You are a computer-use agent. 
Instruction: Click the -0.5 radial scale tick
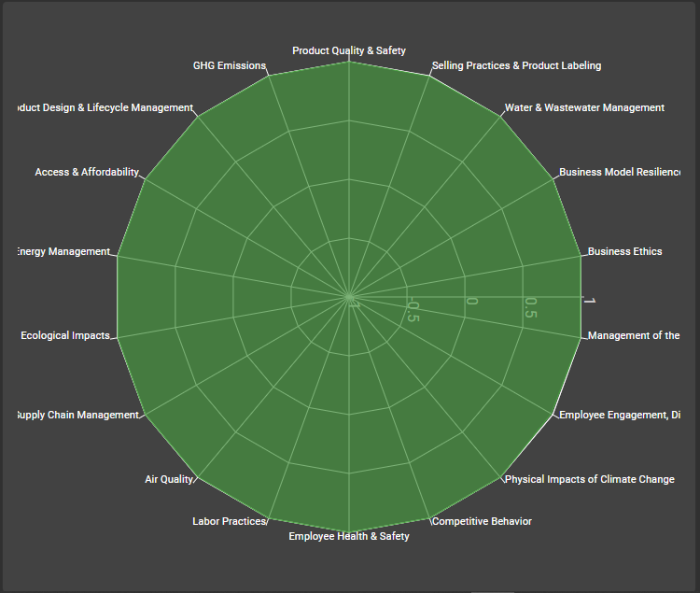[413, 310]
